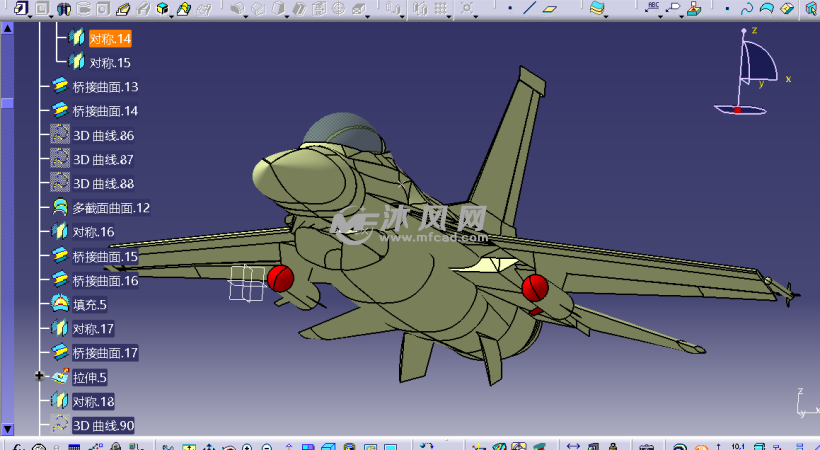Open dropdown arrow beside the ABC text icon
The image size is (820, 450).
[660, 17]
